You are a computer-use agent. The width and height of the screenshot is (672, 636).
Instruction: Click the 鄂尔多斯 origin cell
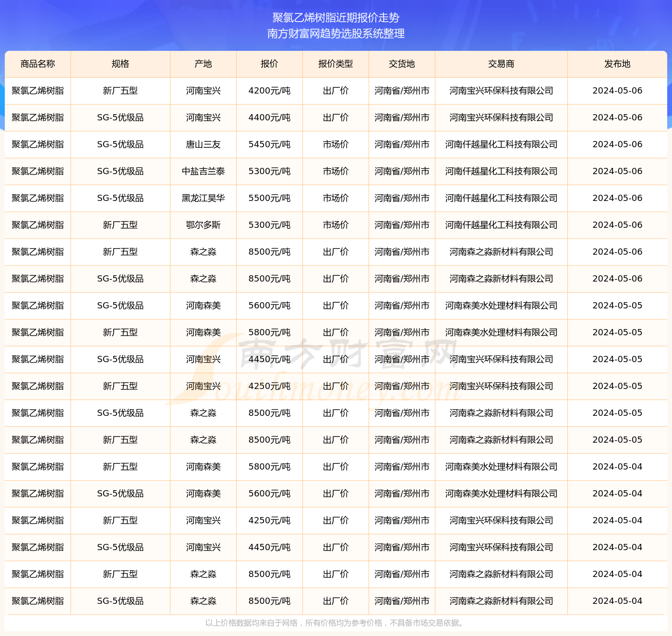point(204,225)
